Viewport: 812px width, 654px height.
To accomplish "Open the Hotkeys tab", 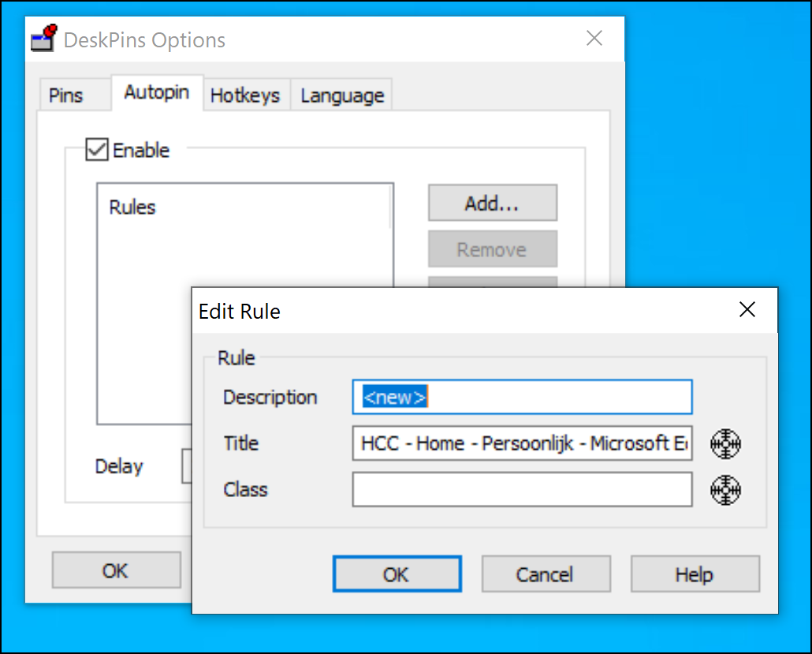I will [x=245, y=96].
